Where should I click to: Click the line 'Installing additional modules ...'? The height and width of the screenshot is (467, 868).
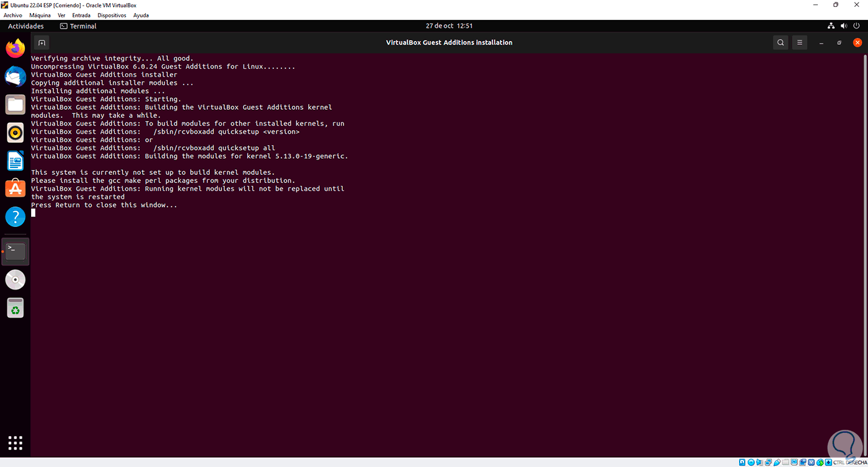(x=98, y=91)
